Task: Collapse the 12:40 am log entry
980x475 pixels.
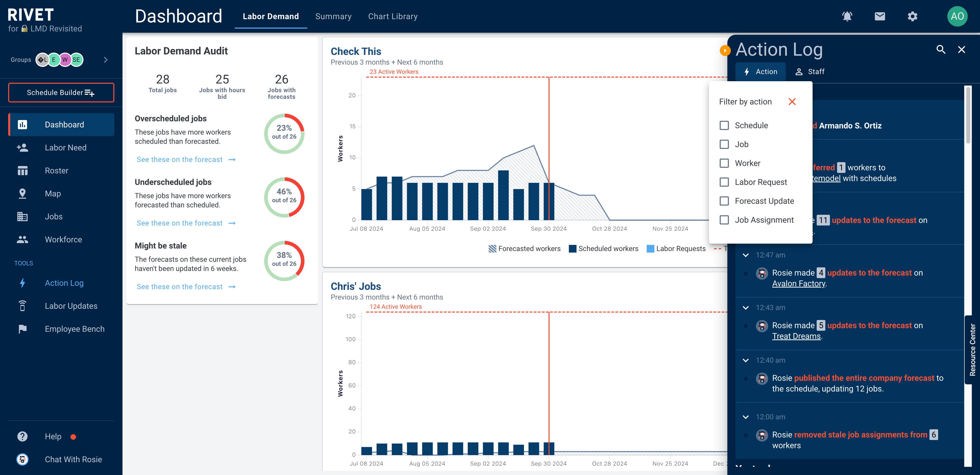Action: (746, 360)
